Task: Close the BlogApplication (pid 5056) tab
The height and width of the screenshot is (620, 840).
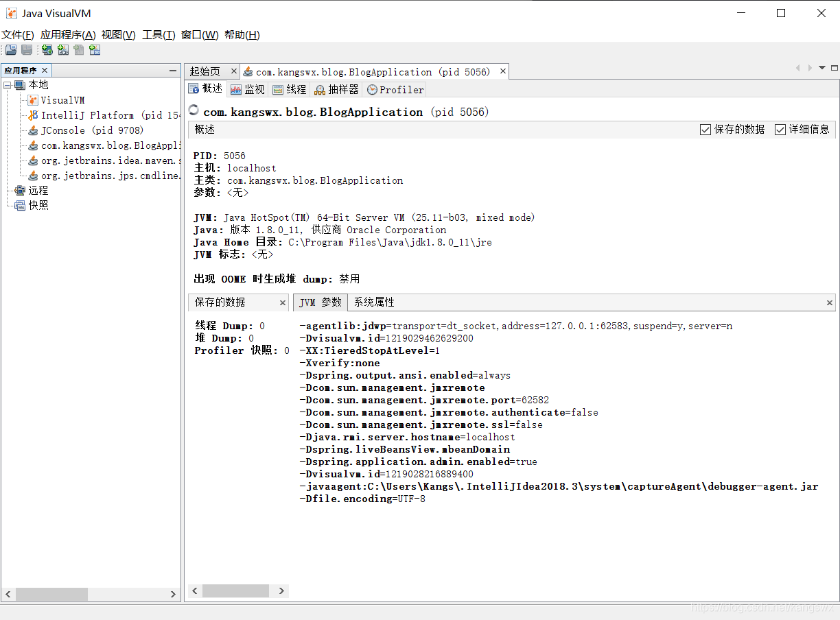Action: tap(502, 71)
